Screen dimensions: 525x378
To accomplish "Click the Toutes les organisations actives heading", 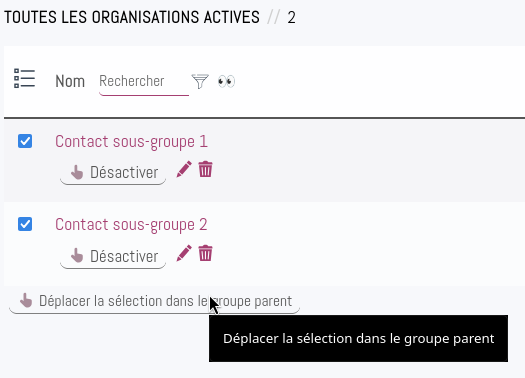I will pos(132,17).
